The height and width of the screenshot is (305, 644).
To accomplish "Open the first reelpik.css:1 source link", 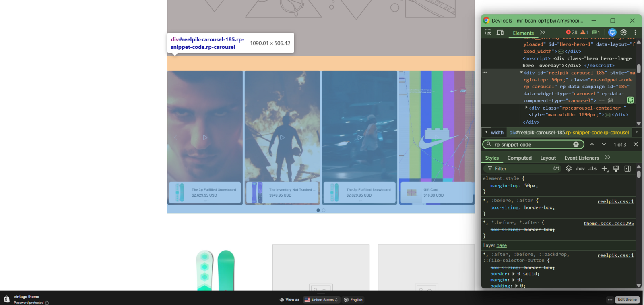I will 615,201.
